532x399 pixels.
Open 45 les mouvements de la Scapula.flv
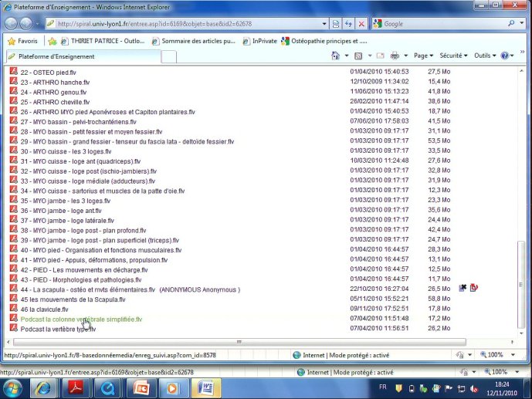click(x=73, y=299)
